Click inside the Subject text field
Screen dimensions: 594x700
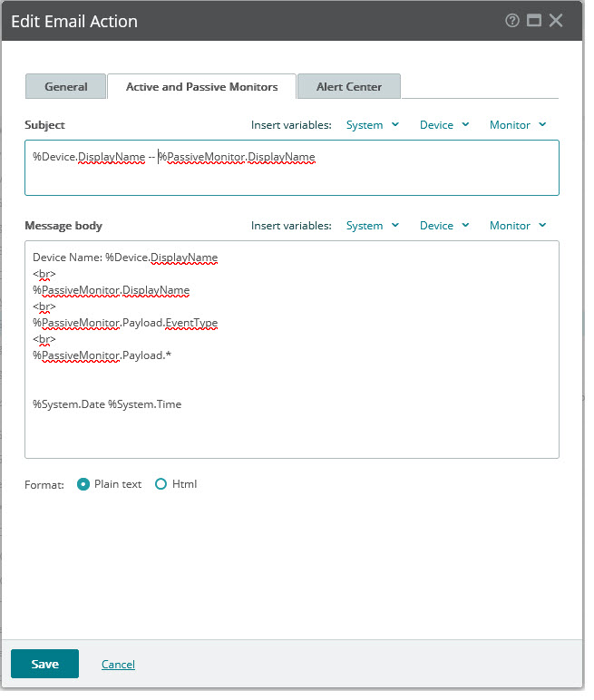click(x=292, y=168)
